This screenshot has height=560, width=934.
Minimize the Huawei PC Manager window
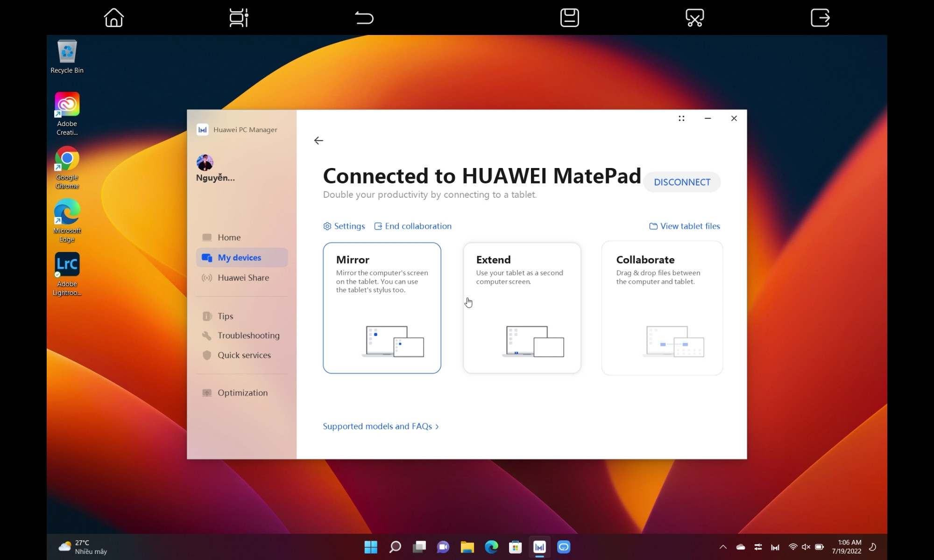(x=708, y=119)
